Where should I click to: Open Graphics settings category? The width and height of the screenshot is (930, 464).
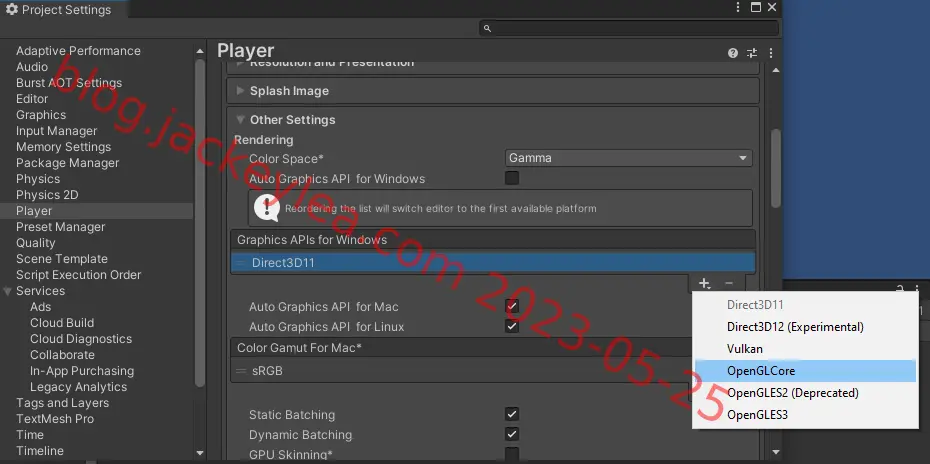point(41,115)
